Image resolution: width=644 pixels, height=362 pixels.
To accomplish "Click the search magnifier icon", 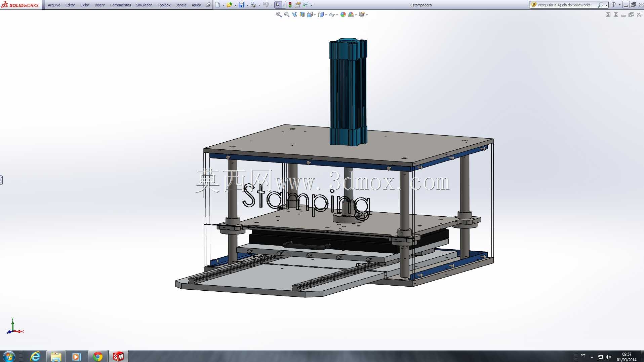I will (x=600, y=5).
